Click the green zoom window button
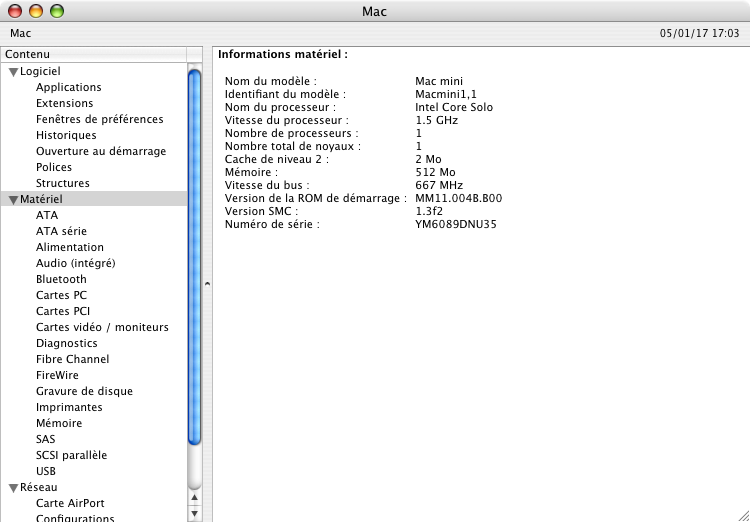 point(57,11)
